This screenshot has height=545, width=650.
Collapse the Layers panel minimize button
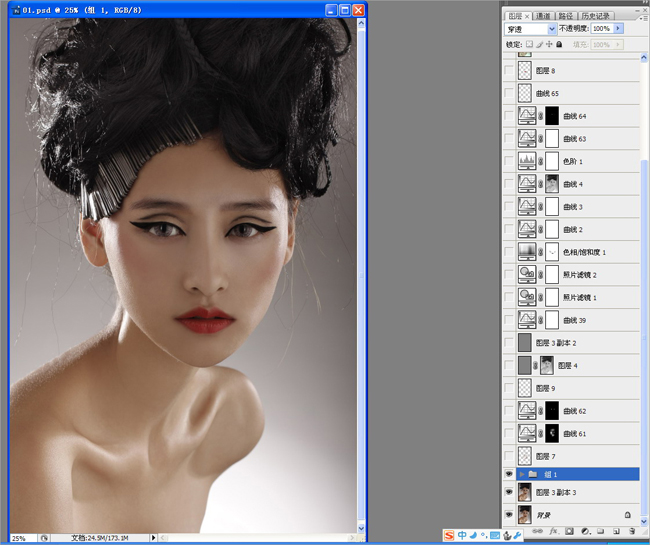(x=637, y=10)
